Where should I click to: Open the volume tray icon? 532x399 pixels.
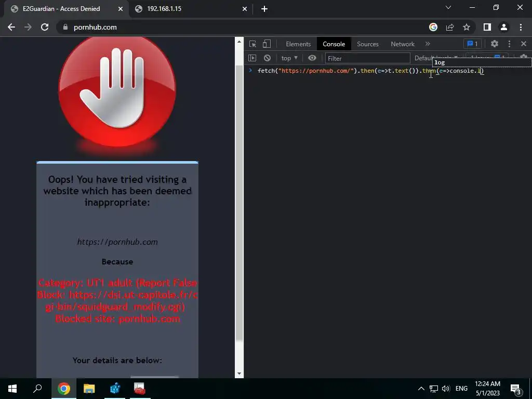446,389
